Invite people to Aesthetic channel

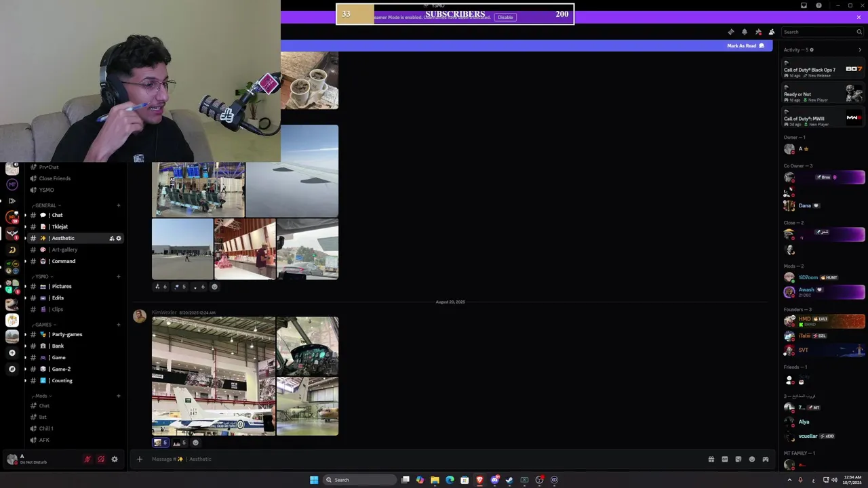112,238
